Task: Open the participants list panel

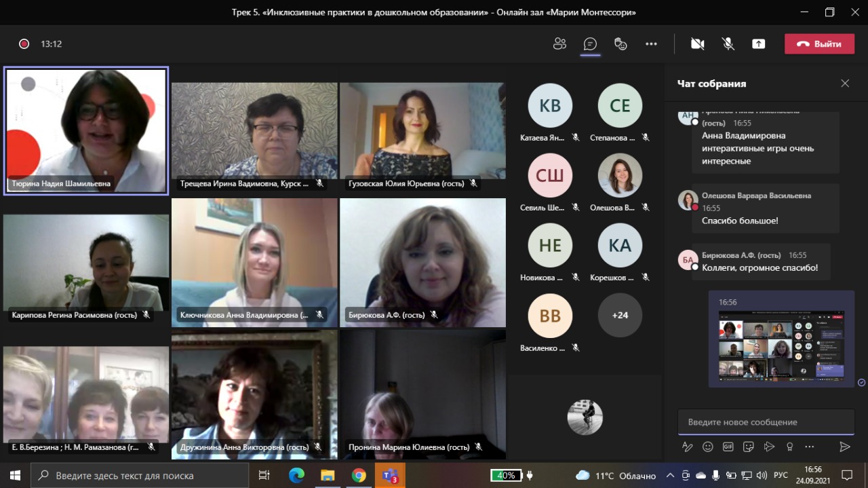Action: click(x=559, y=44)
